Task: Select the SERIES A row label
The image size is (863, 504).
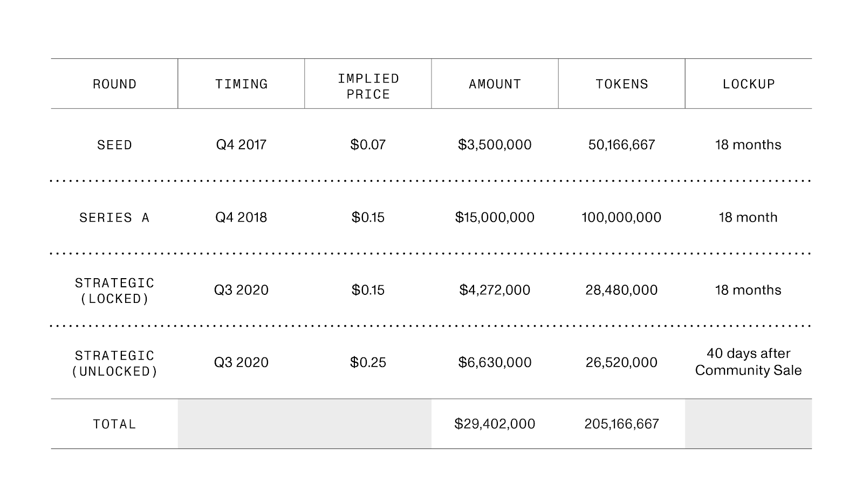Action: [114, 218]
